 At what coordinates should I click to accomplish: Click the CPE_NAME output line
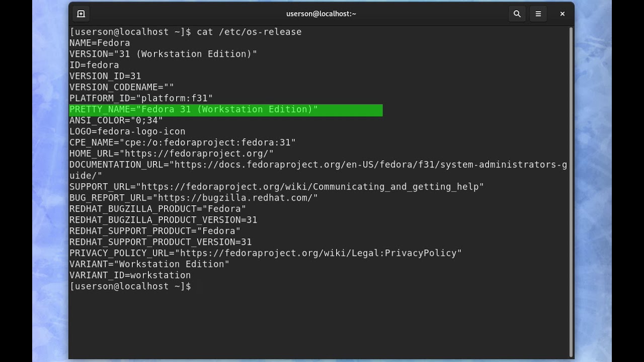[183, 143]
